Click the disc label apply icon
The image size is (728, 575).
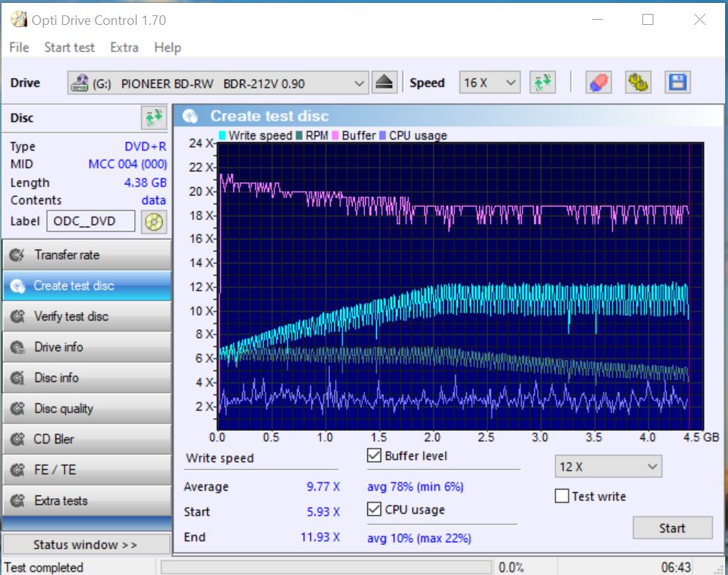(153, 222)
